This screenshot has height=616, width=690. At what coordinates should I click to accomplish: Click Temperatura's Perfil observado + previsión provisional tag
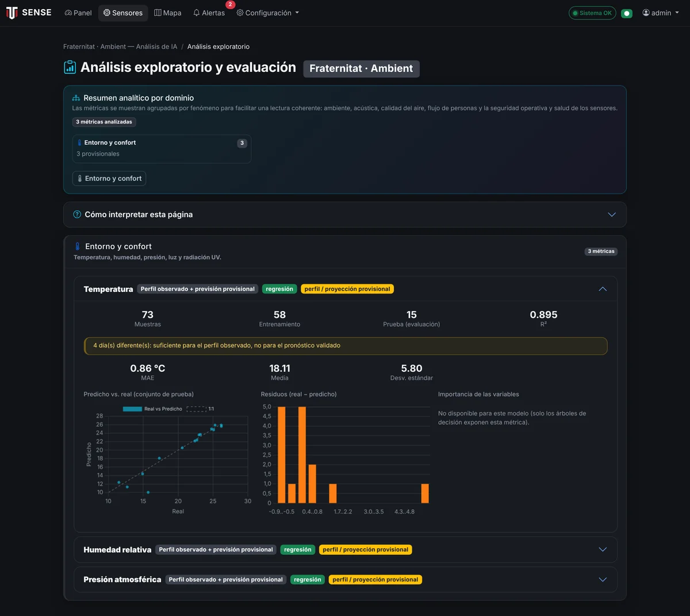coord(198,289)
